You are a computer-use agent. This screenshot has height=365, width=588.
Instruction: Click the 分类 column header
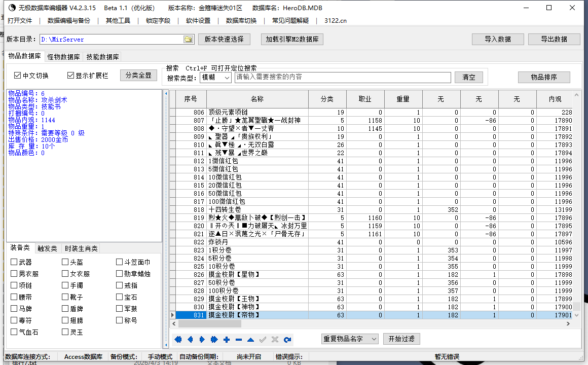(x=327, y=99)
